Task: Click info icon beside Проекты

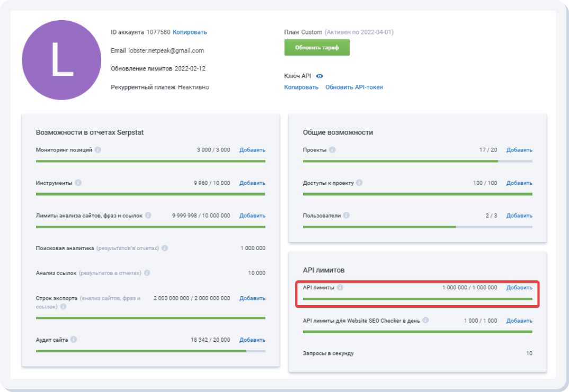Action: [x=332, y=150]
